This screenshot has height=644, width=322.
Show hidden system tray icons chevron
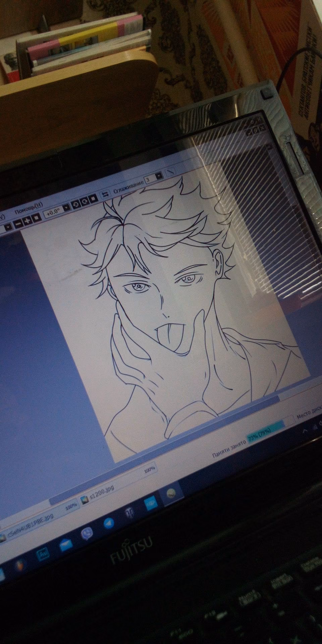[x=305, y=431]
